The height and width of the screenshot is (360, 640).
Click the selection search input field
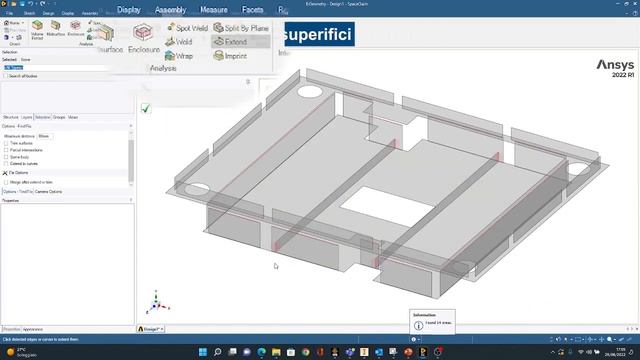coord(57,68)
